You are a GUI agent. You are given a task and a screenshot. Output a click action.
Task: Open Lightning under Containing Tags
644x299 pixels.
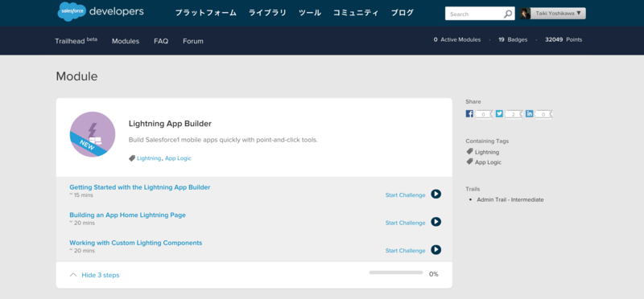[x=487, y=152]
